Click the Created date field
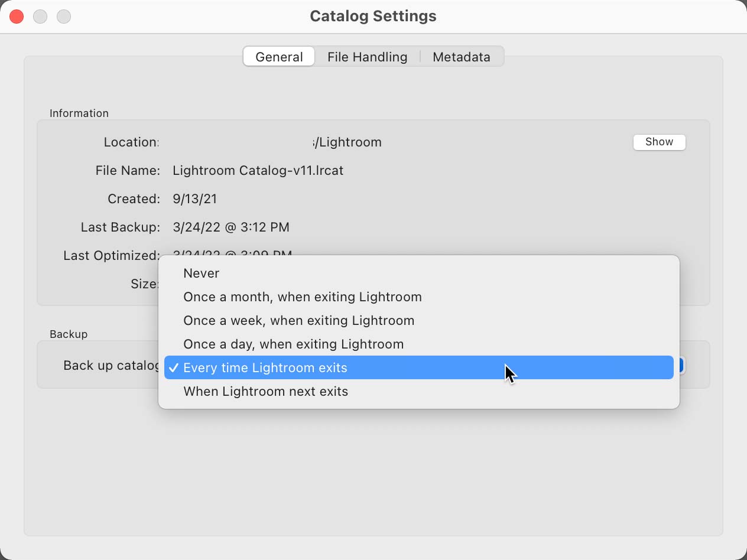Screen dimensions: 747x560 point(195,199)
